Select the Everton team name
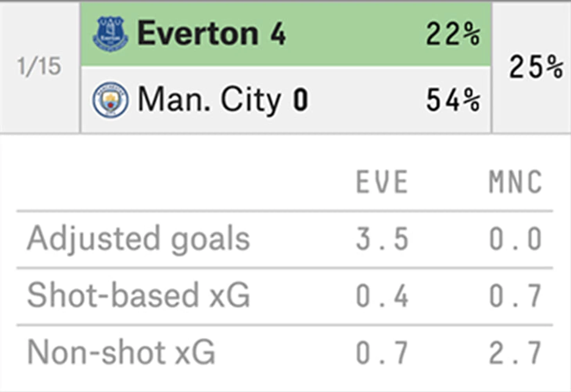This screenshot has width=571, height=392. click(198, 34)
